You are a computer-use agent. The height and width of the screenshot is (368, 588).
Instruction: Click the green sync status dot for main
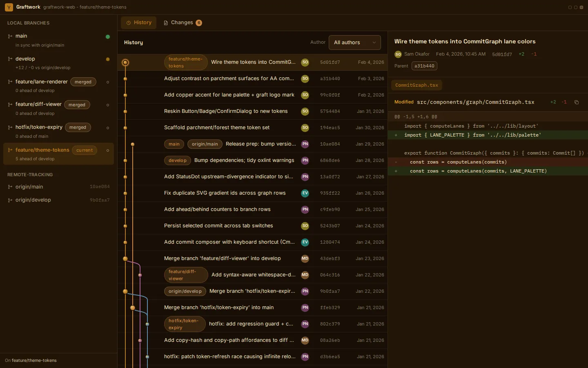[108, 37]
